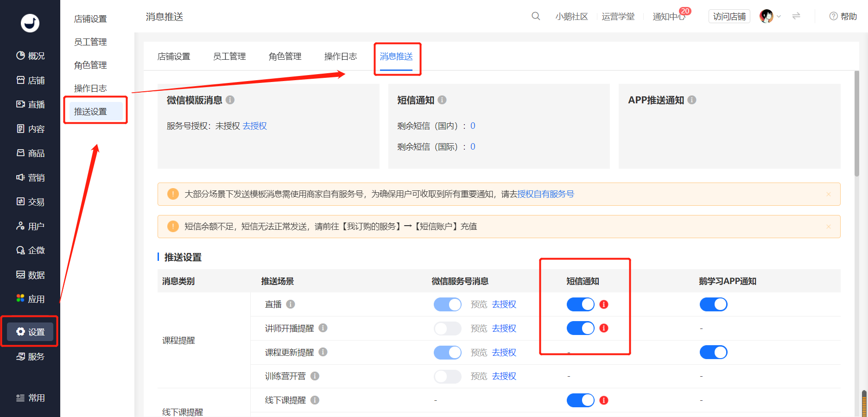Switch to the 操作日志 tab

(341, 57)
